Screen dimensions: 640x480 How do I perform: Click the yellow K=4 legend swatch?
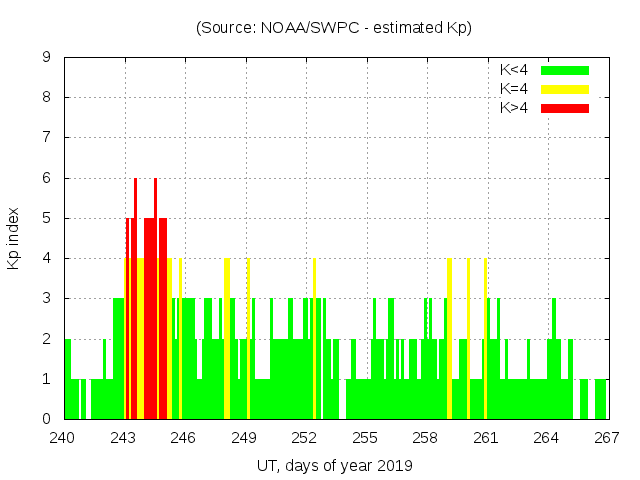click(x=565, y=89)
